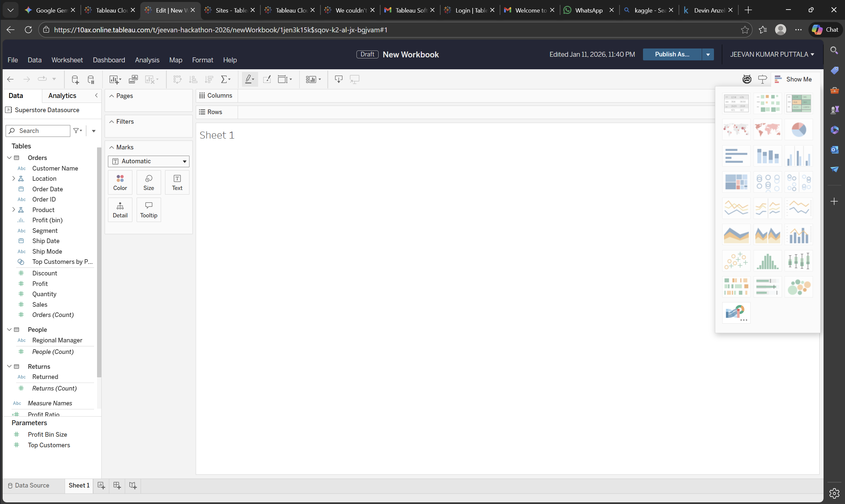This screenshot has width=845, height=504.
Task: Open the Publish As dropdown arrow
Action: pos(708,54)
